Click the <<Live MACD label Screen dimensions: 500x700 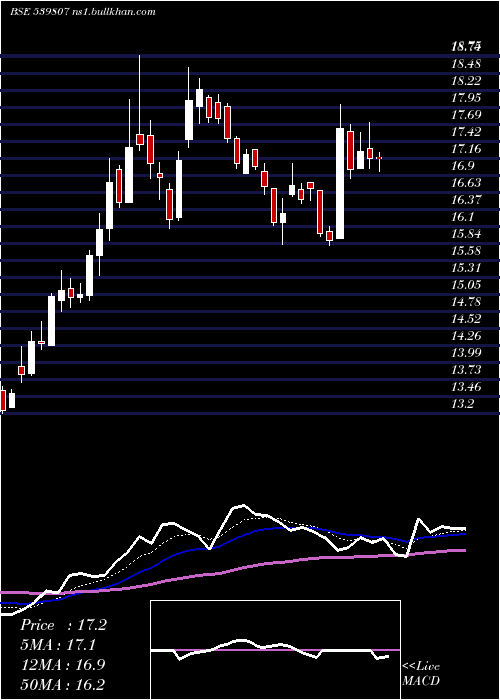[421, 673]
